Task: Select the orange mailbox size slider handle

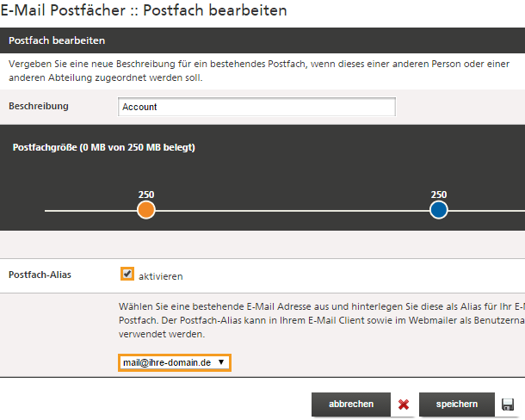Action: [146, 210]
